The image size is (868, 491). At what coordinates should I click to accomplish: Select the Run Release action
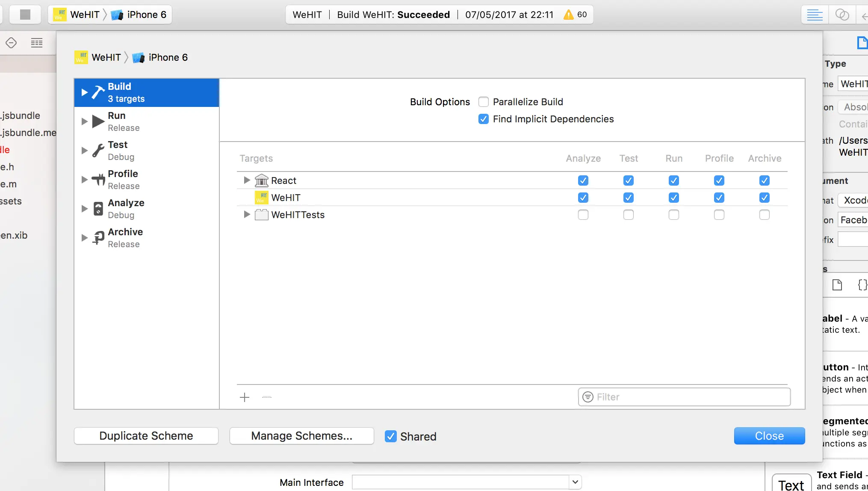tap(147, 121)
